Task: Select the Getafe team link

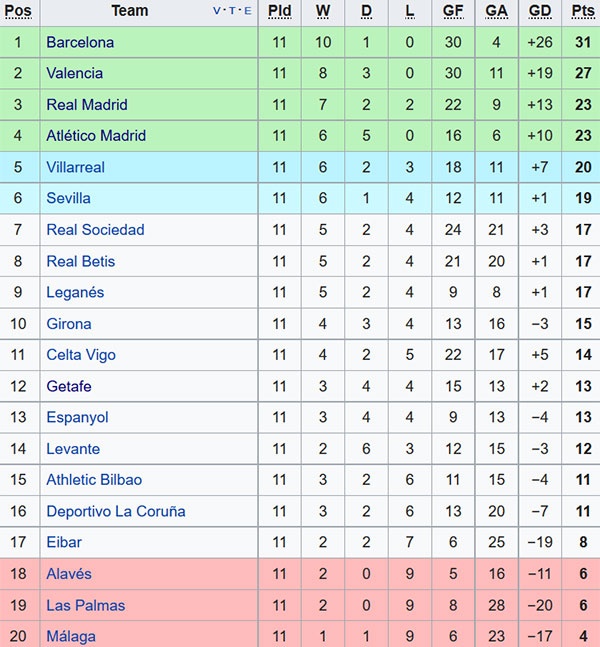Action: (x=69, y=386)
